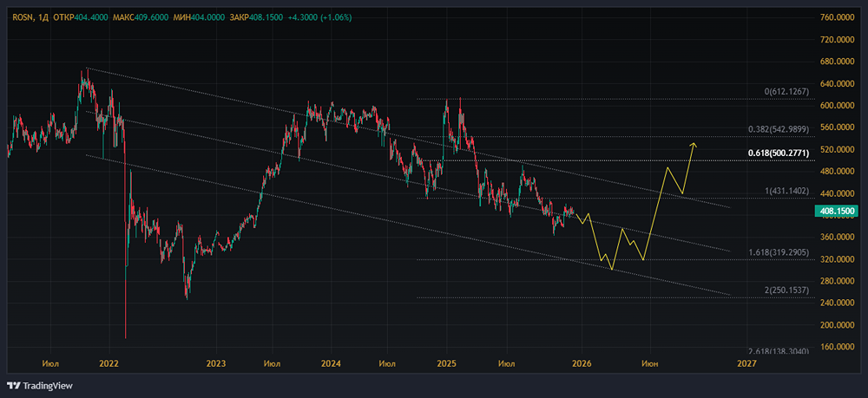Click the 2023 label on time axis

pos(216,364)
